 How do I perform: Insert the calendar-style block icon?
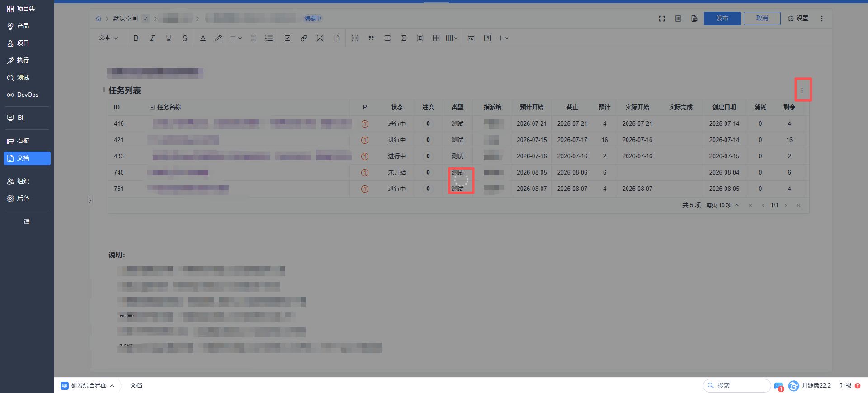click(x=471, y=38)
